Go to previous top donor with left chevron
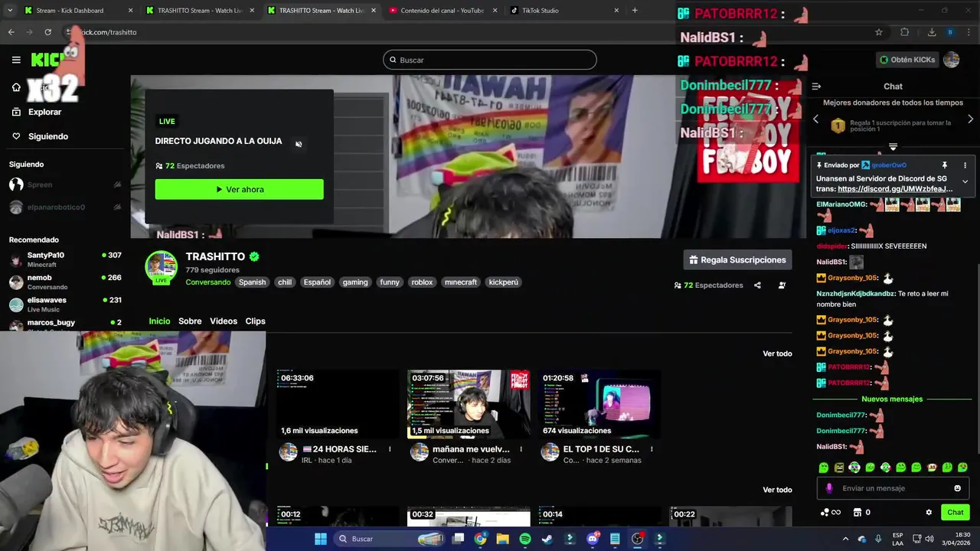Screen dimensions: 980x551 tap(815, 119)
